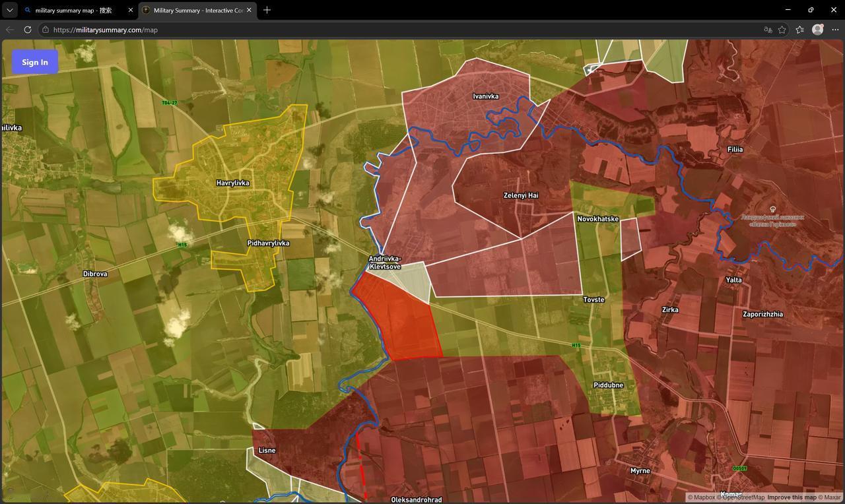Click the Novokhatske label
This screenshot has height=504, width=845.
598,219
